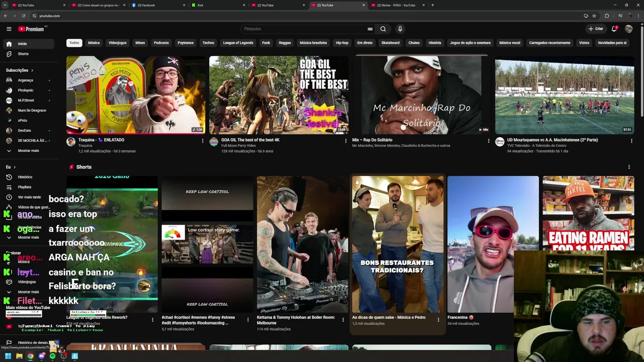This screenshot has width=644, height=362.
Task: Select the Funk filter chip
Action: pos(266,43)
